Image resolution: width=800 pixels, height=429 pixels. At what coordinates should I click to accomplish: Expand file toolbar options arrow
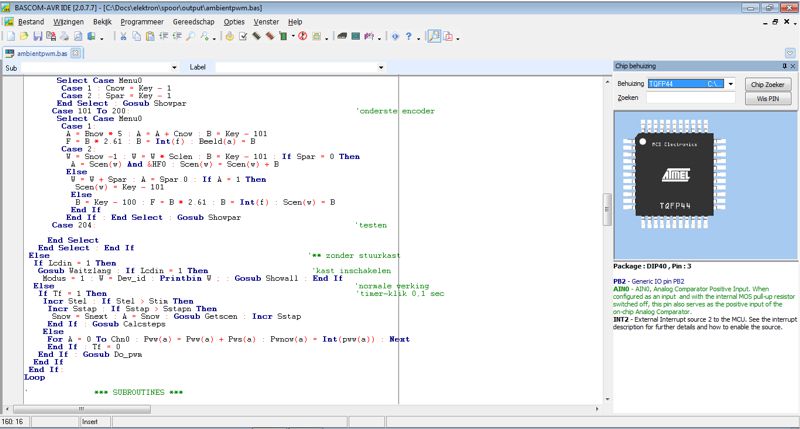102,37
